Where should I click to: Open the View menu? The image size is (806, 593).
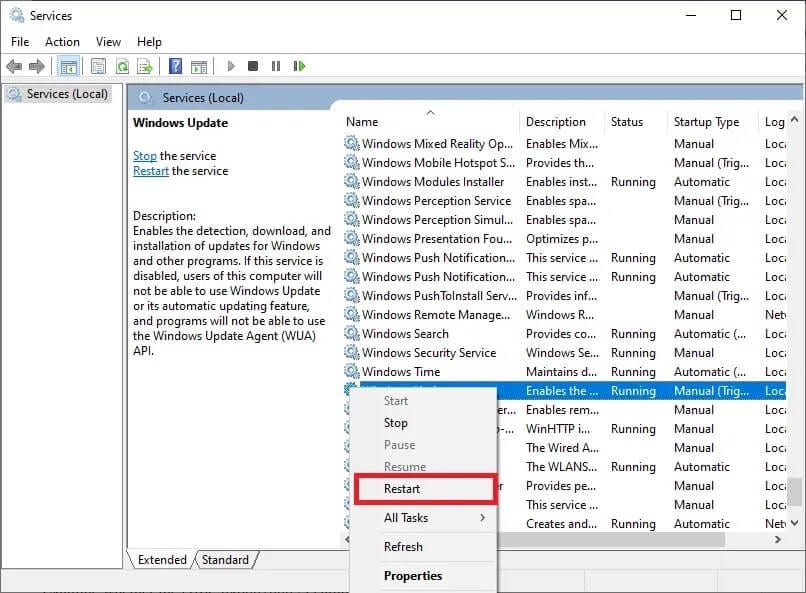108,42
